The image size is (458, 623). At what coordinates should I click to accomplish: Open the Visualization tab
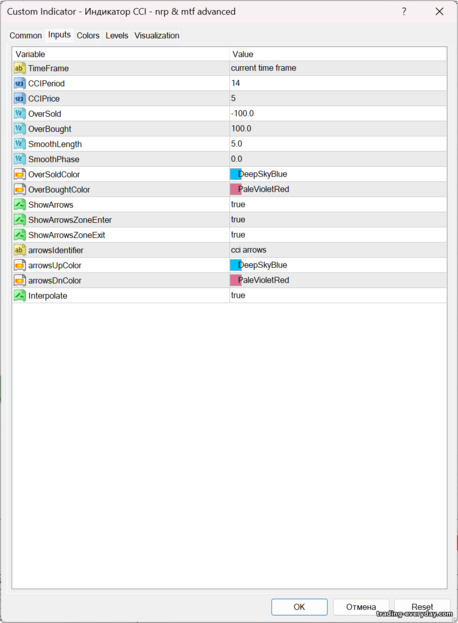pos(157,35)
